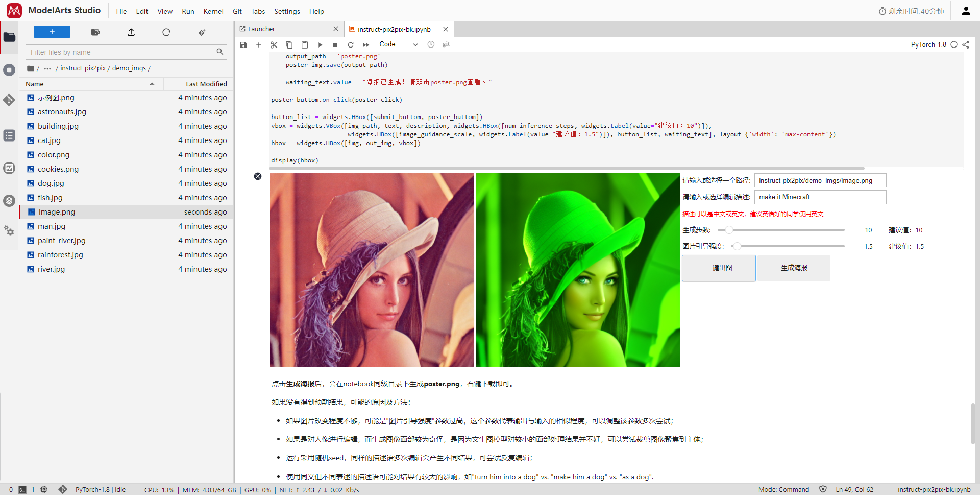Upload files with the upload arrow icon
Screen dimensions: 980x495
click(x=131, y=32)
